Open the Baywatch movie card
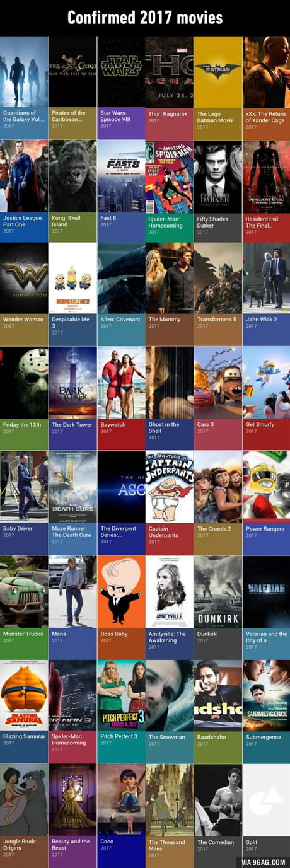The image size is (290, 868). 120,398
